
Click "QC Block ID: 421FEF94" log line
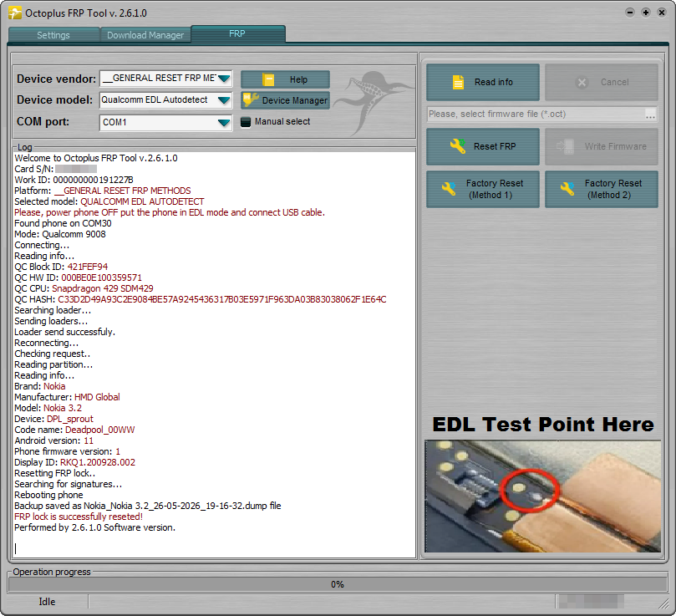tap(61, 267)
